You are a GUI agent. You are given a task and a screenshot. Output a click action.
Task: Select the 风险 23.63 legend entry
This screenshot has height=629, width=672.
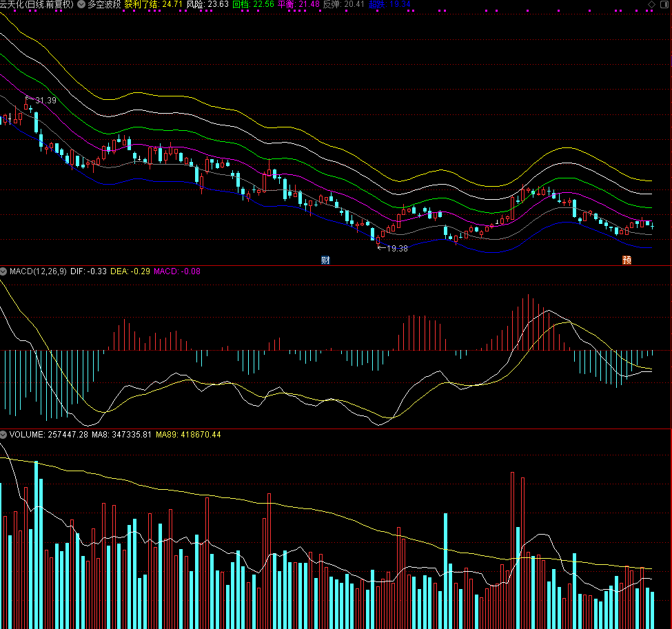[x=207, y=4]
